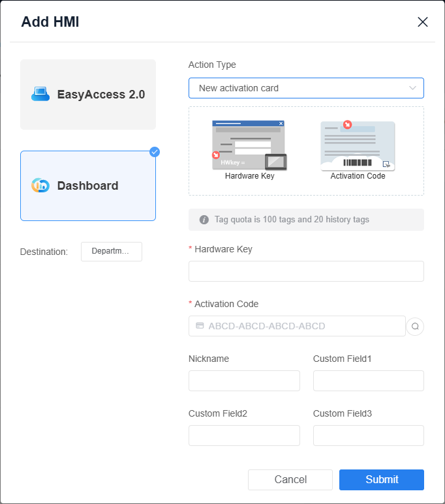
Task: Close the Add HMI dialog
Action: [422, 22]
